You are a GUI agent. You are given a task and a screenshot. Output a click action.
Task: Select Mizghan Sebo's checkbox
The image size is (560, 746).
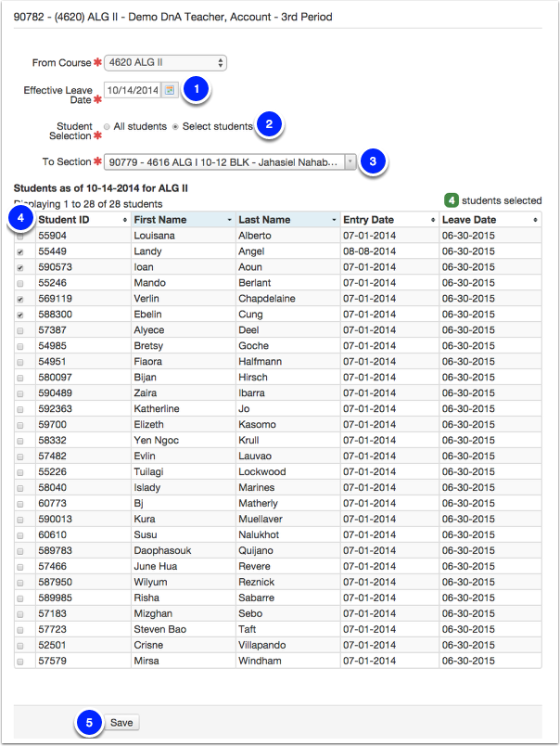click(20, 613)
